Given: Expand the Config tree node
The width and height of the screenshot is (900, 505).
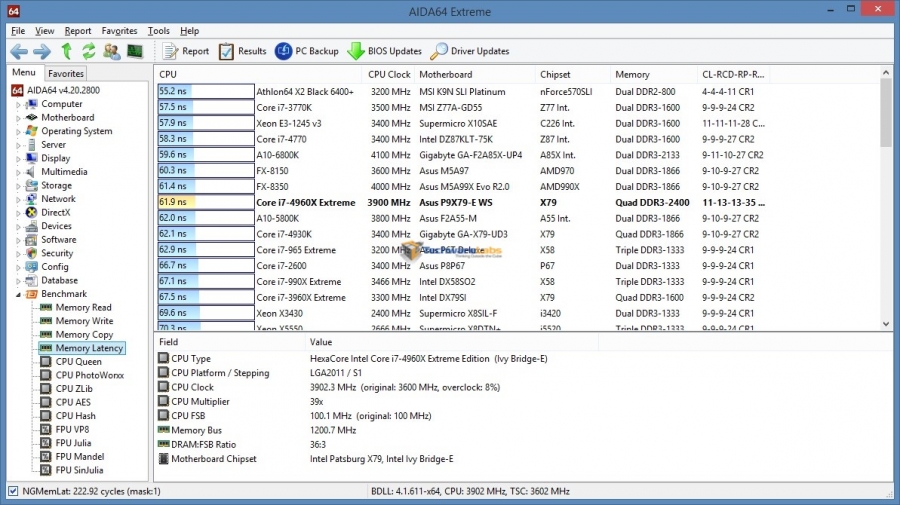Looking at the screenshot, I should (18, 267).
